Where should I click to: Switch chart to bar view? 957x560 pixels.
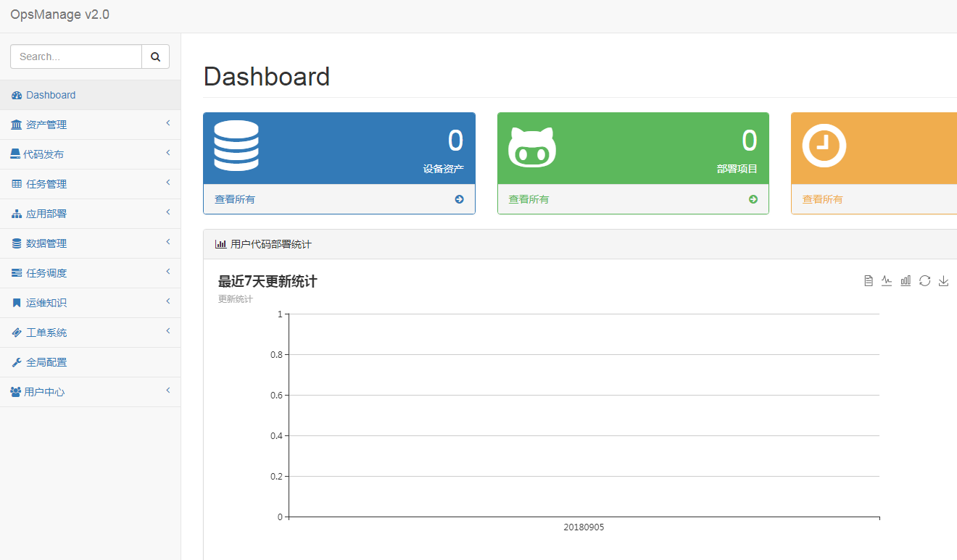tap(906, 281)
